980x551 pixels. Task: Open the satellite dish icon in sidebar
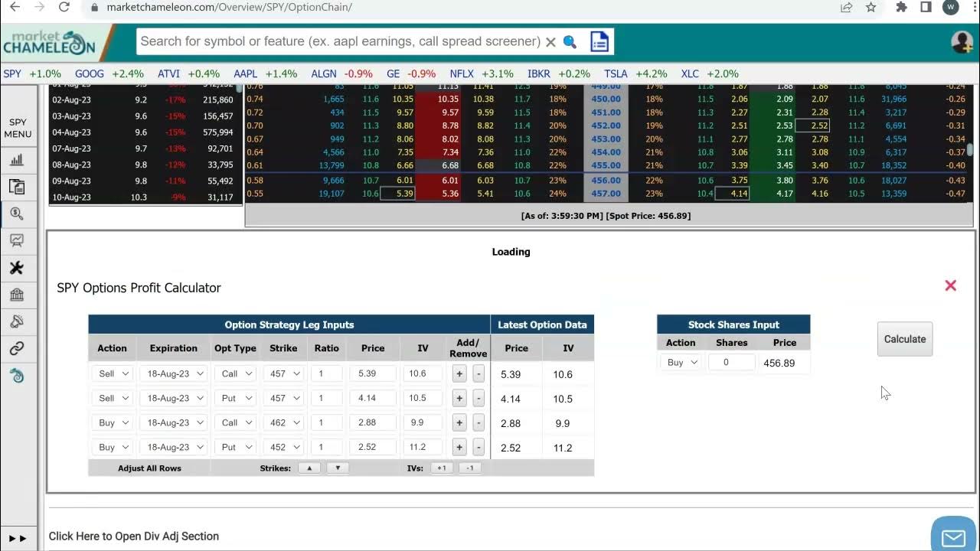17,321
